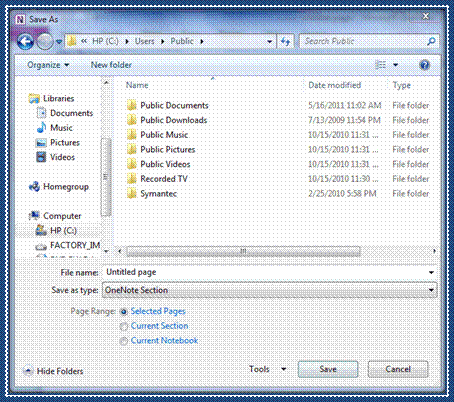
Task: Expand the arrow after Users in breadcrumb
Action: click(163, 42)
